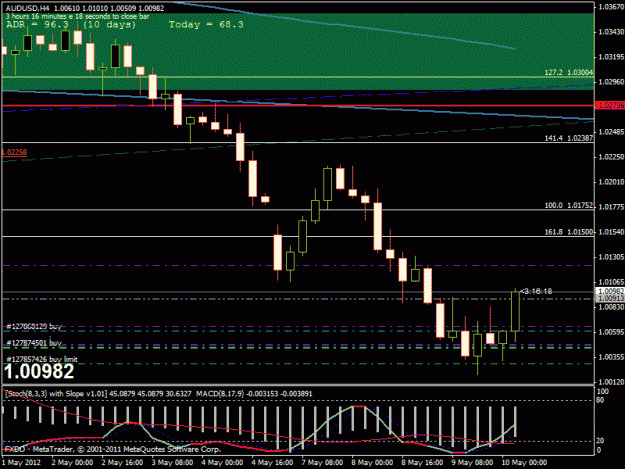This screenshot has width=625, height=469.
Task: Select order line label '#127874501 buy'
Action: click(x=34, y=343)
